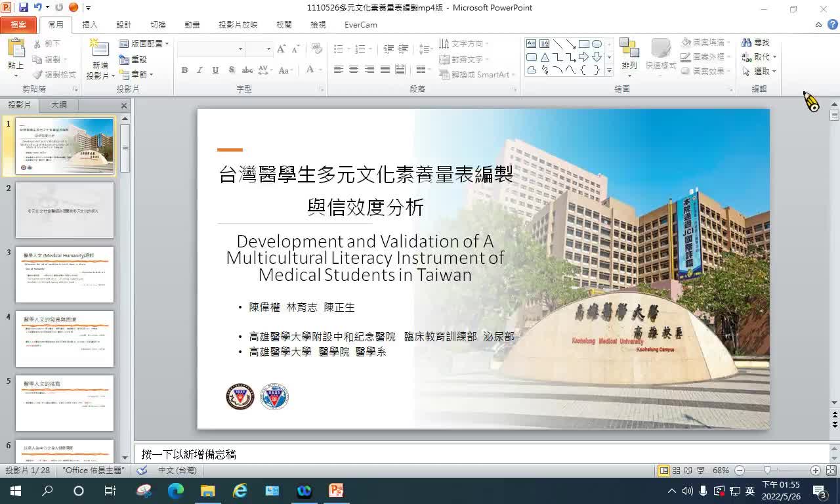
Task: Open the Change Case Aa dropdown
Action: pyautogui.click(x=285, y=70)
